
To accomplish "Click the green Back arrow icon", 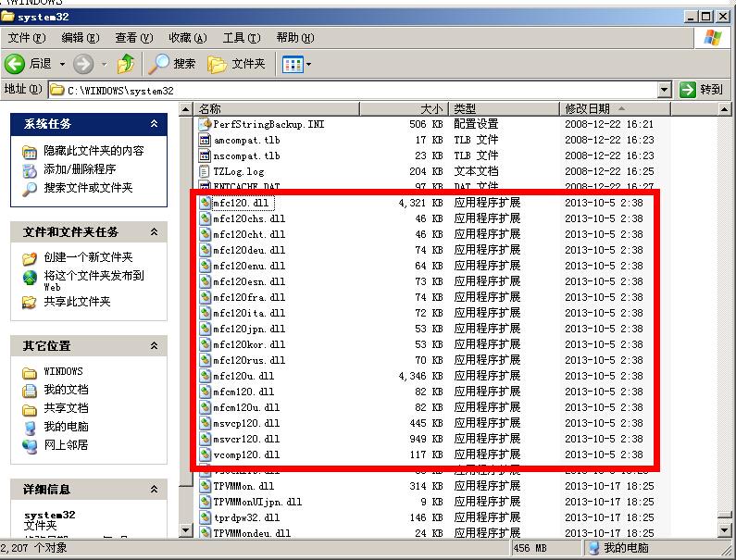I will point(15,64).
